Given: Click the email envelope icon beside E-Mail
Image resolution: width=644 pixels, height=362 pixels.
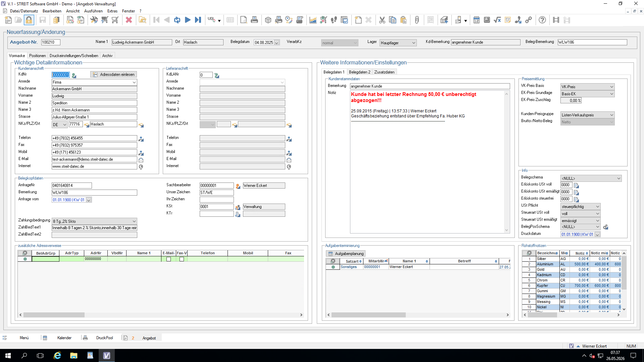Looking at the screenshot, I should tap(141, 160).
